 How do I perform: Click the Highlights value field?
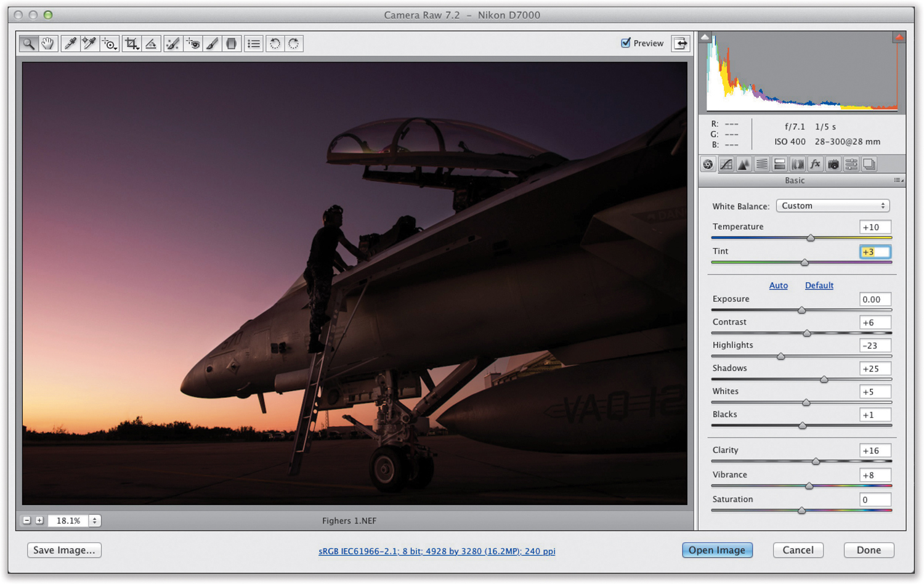(875, 346)
